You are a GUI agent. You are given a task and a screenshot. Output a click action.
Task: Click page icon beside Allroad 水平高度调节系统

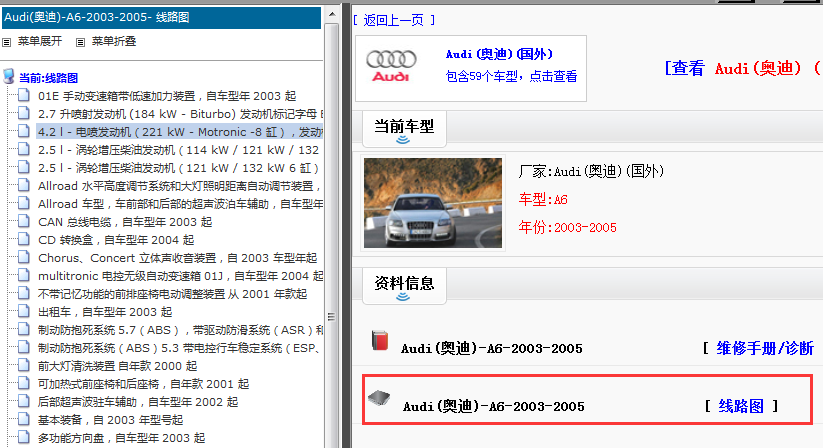click(24, 185)
